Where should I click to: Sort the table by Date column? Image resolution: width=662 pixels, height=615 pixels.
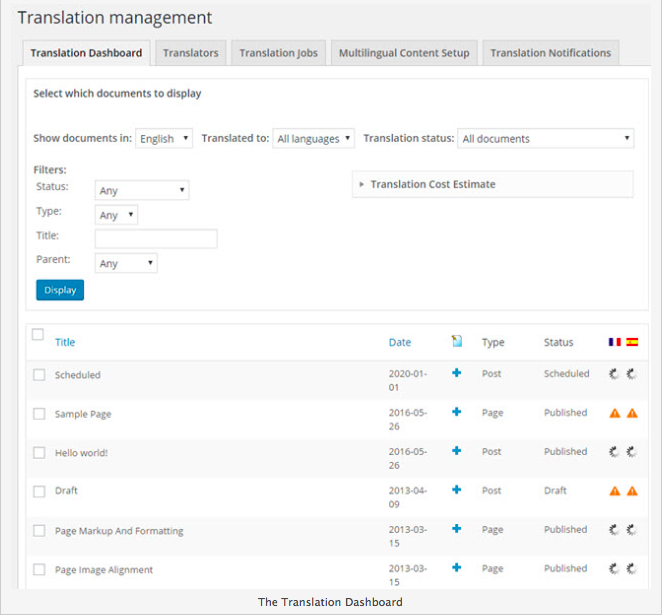coord(400,342)
